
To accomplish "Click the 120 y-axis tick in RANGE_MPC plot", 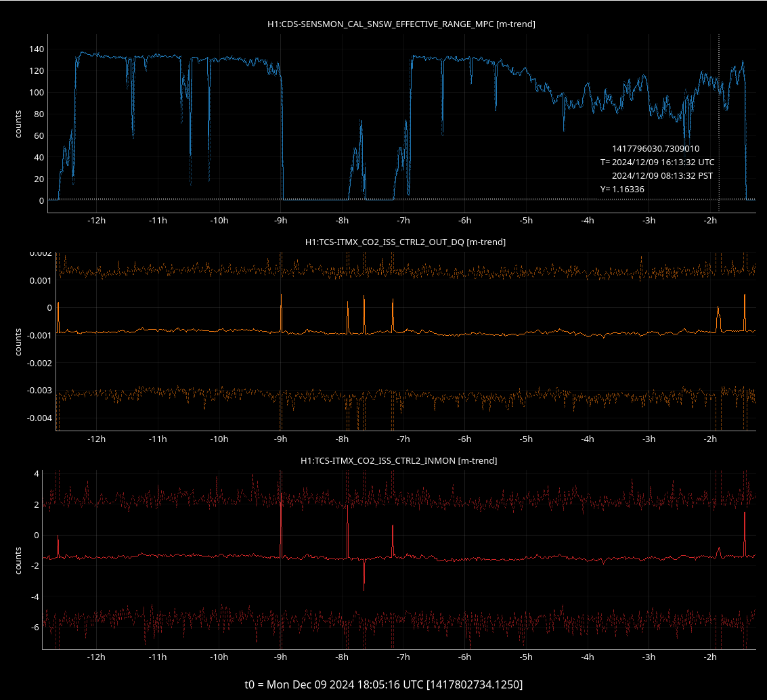I will tap(37, 71).
